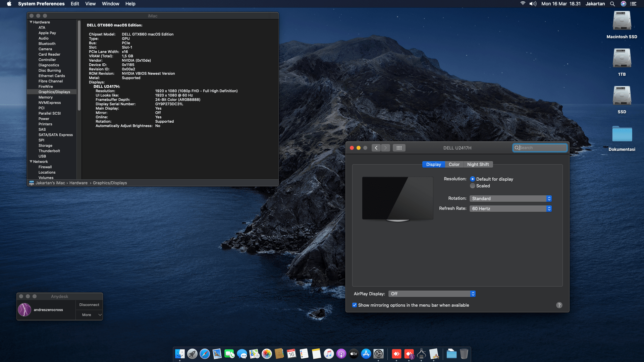Go back in System Preferences

pos(376,148)
